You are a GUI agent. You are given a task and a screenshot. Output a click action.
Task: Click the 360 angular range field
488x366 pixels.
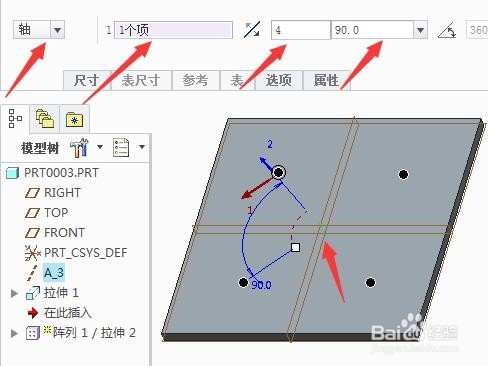tap(477, 30)
